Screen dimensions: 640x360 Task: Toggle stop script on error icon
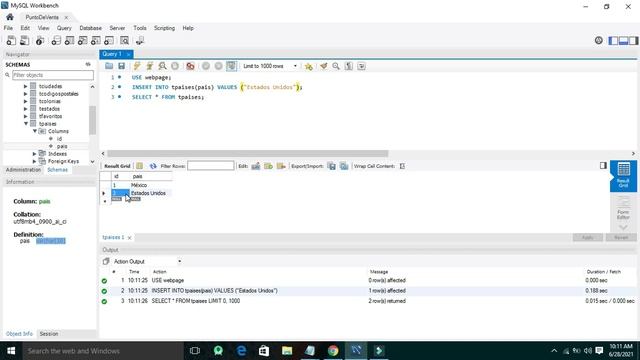tap(190, 66)
